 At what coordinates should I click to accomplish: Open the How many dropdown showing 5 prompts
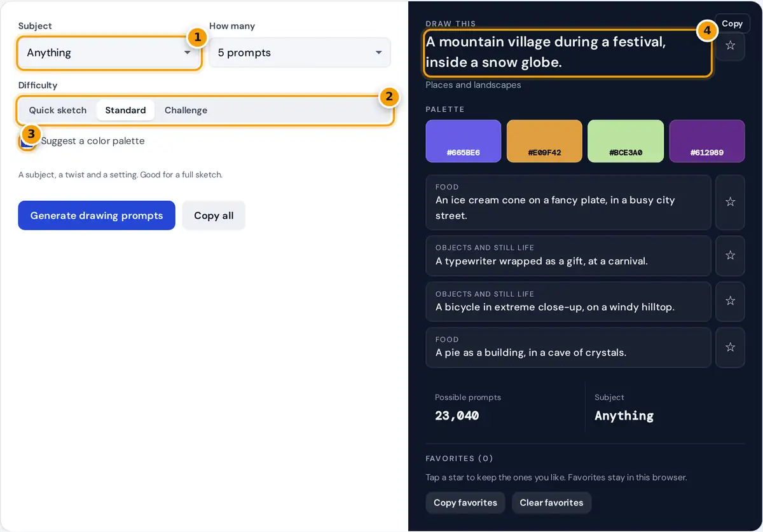(x=299, y=53)
